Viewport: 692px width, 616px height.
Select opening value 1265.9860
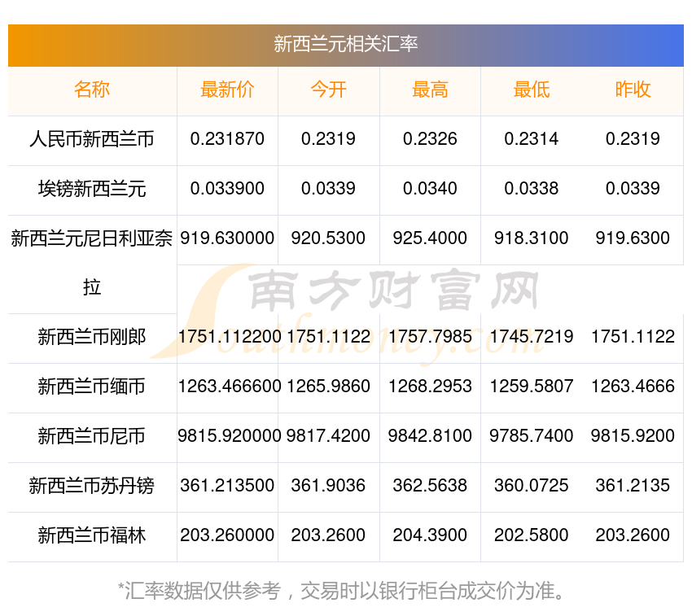click(328, 387)
